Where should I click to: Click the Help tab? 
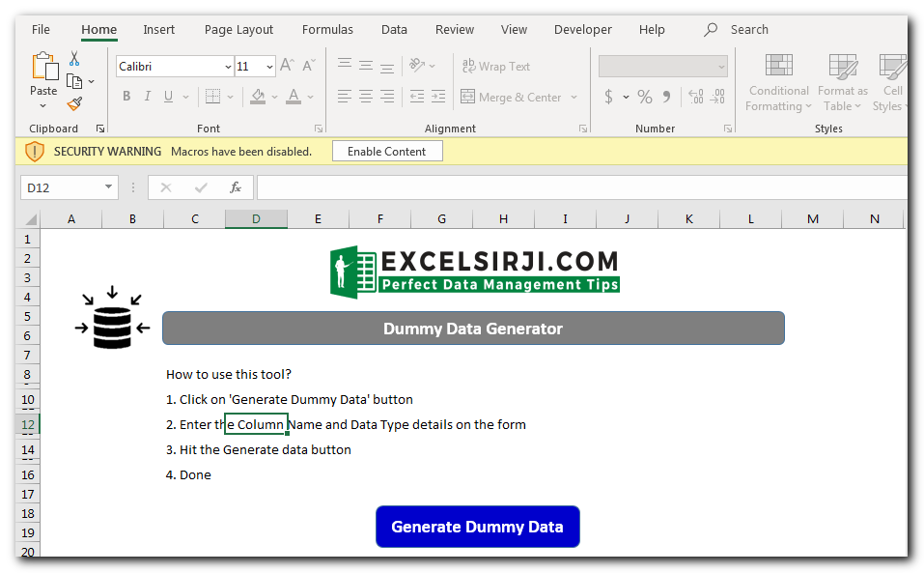652,30
